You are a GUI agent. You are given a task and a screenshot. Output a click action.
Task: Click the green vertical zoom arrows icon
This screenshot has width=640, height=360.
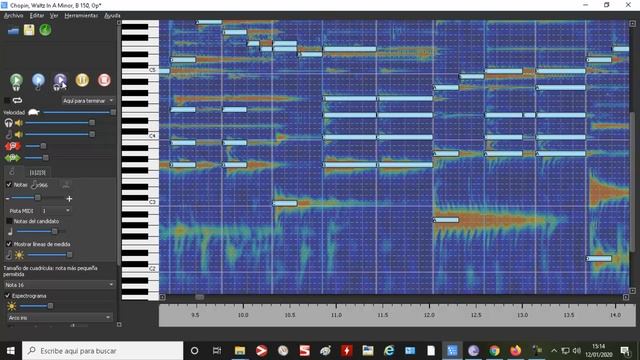[13, 158]
